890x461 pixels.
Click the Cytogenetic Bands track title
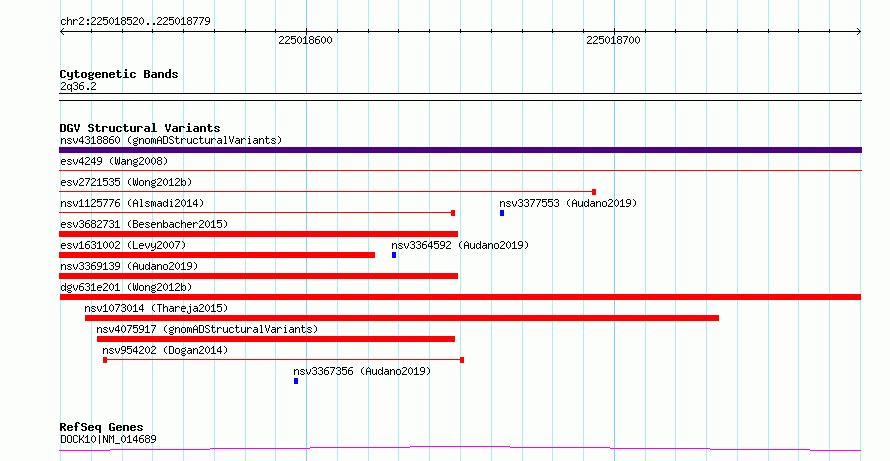pyautogui.click(x=119, y=74)
